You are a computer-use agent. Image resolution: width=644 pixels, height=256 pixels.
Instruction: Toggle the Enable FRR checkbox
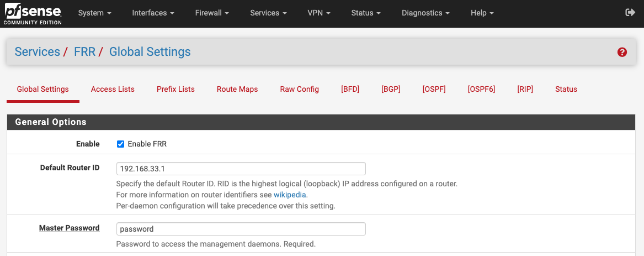pyautogui.click(x=120, y=144)
